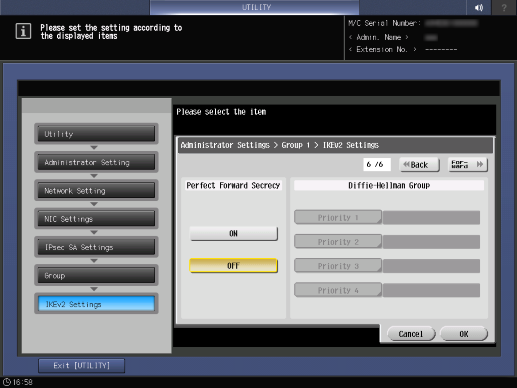Turn Perfect Forward Secrecy ON
The image size is (517, 388).
[233, 234]
